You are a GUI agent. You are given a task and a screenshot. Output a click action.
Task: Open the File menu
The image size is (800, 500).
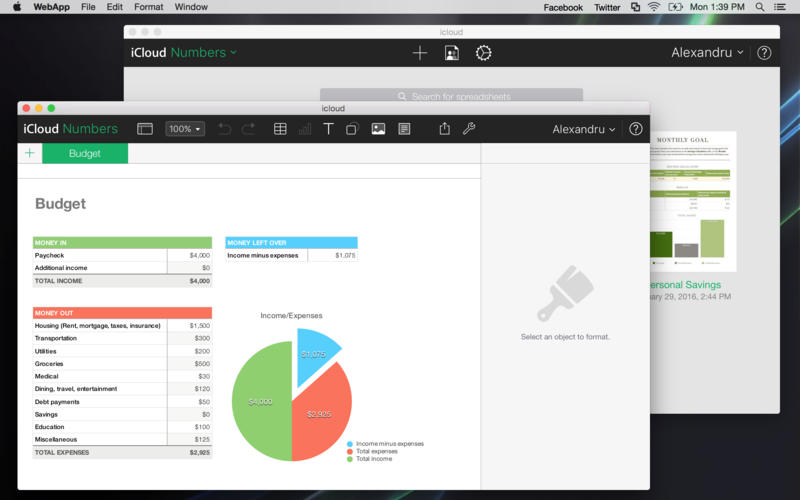[x=88, y=7]
